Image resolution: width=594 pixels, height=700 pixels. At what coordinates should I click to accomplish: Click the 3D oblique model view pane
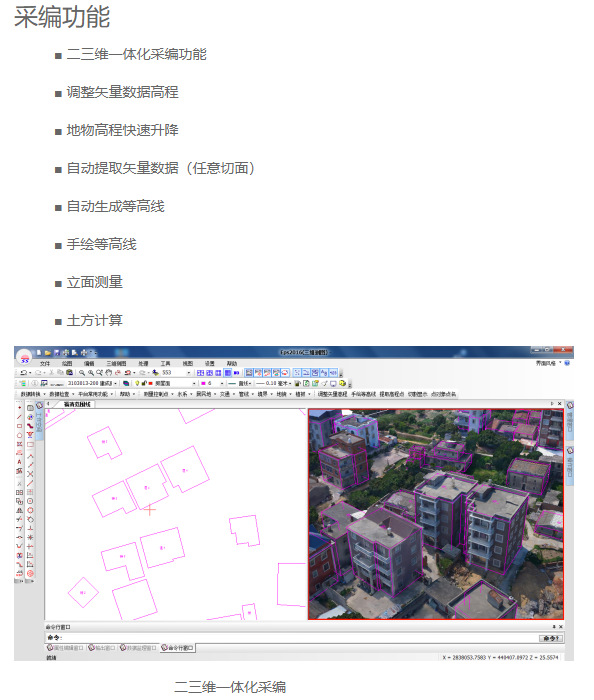click(436, 514)
